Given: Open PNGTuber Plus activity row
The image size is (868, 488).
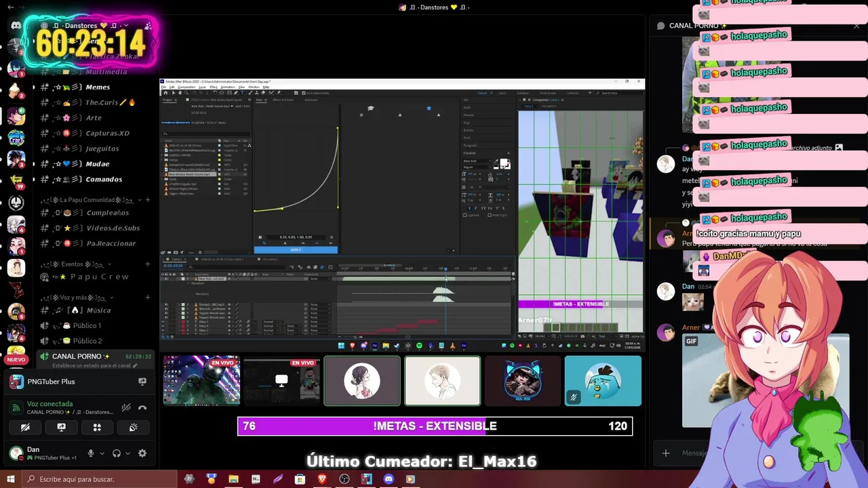Looking at the screenshot, I should [79, 382].
